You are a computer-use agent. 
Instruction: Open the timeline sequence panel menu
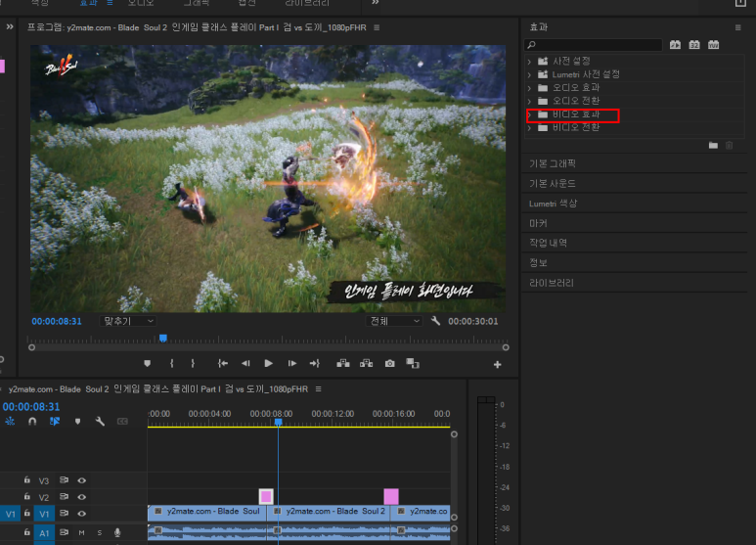(318, 388)
